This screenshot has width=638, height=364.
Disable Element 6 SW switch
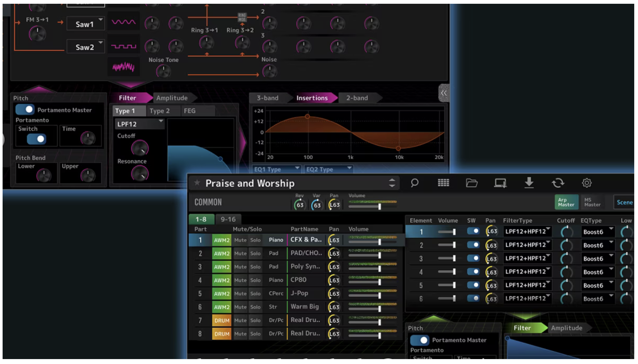point(473,298)
